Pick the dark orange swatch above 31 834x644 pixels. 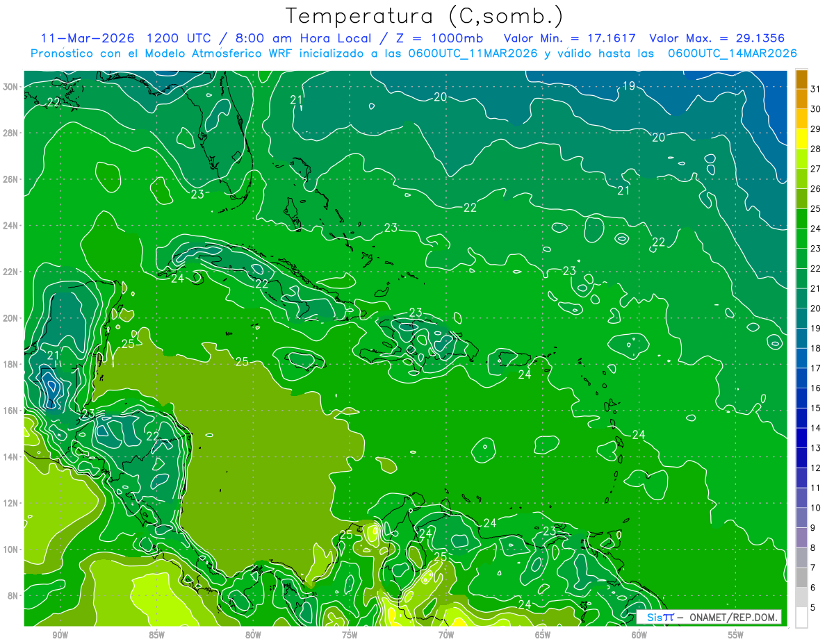click(x=801, y=79)
